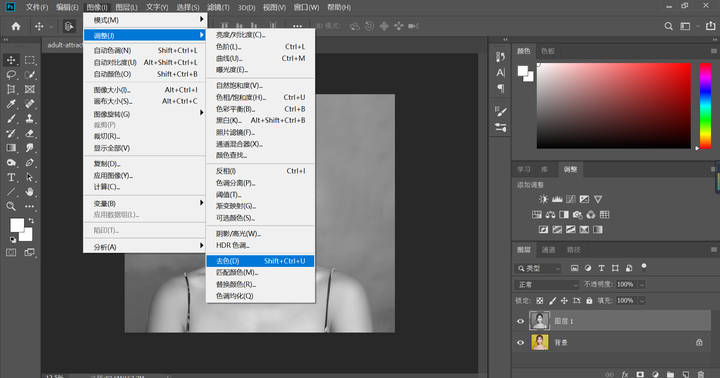Add a Levels adjustment from 调整 panel
This screenshot has height=378, width=720.
tap(557, 199)
